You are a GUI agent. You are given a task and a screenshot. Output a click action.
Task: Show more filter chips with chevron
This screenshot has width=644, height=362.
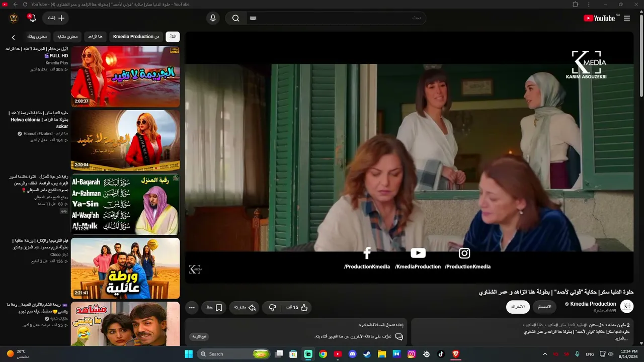pos(14,37)
